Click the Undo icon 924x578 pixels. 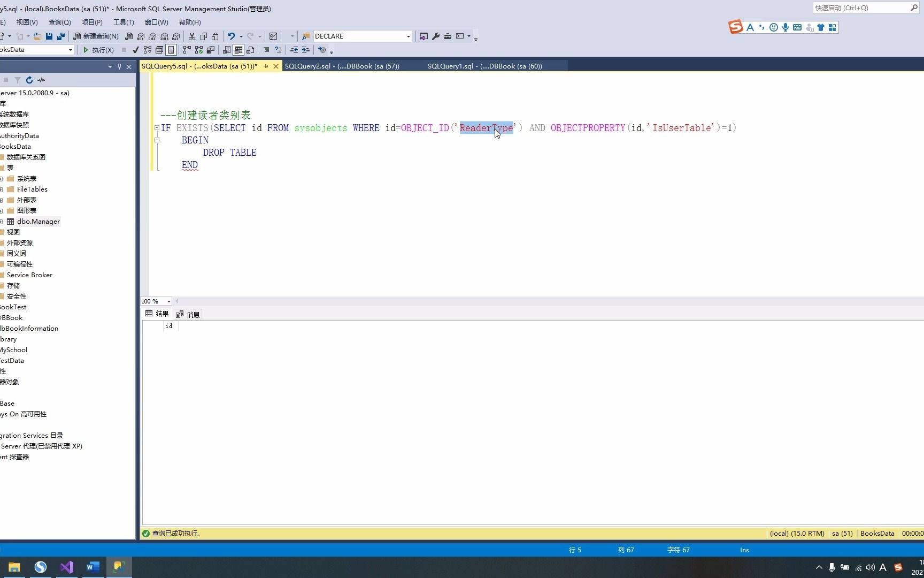(x=230, y=36)
